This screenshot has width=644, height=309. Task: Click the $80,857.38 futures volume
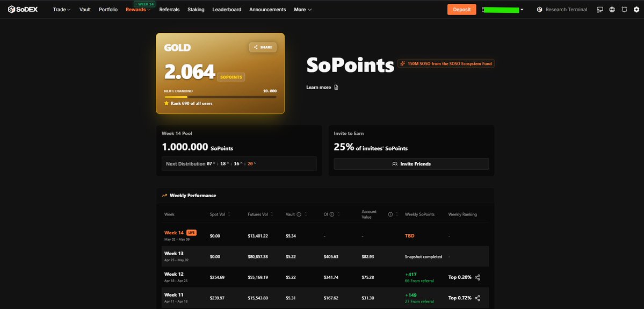258,256
